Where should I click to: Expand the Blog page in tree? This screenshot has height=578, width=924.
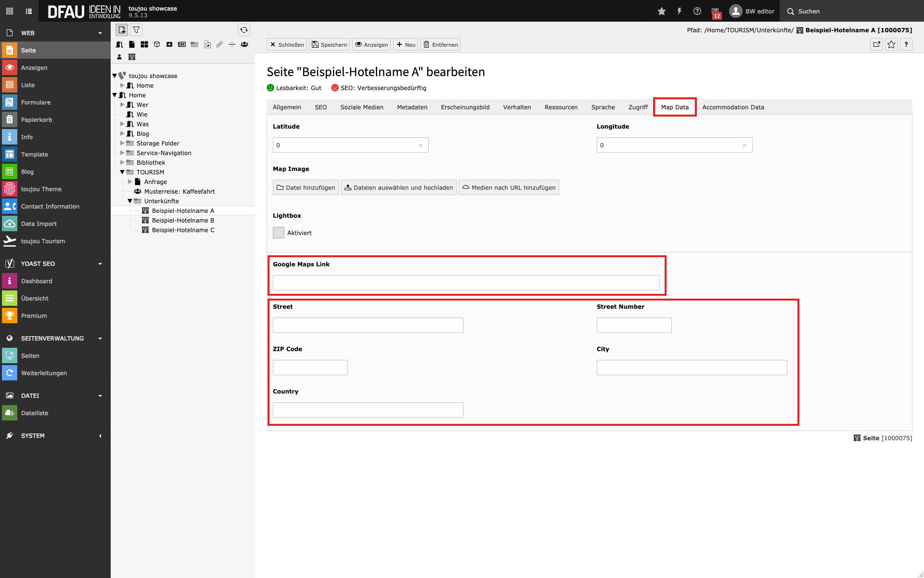(122, 133)
